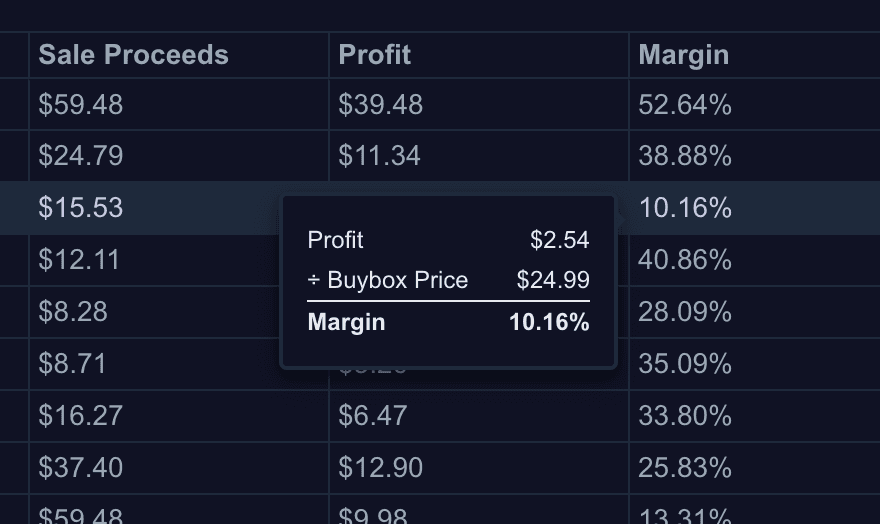
Task: Open the 38.88% margin cell
Action: [685, 156]
